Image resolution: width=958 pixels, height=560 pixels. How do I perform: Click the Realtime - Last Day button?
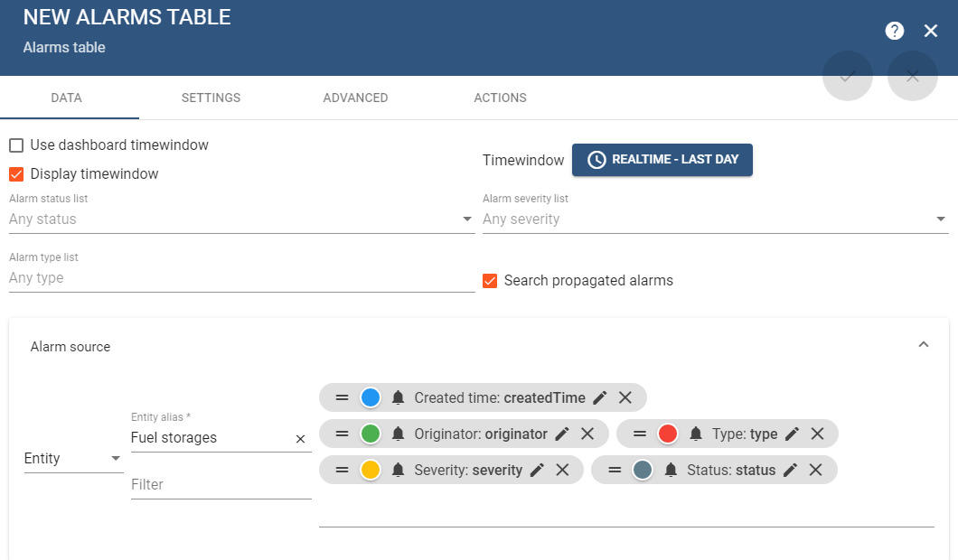tap(662, 160)
